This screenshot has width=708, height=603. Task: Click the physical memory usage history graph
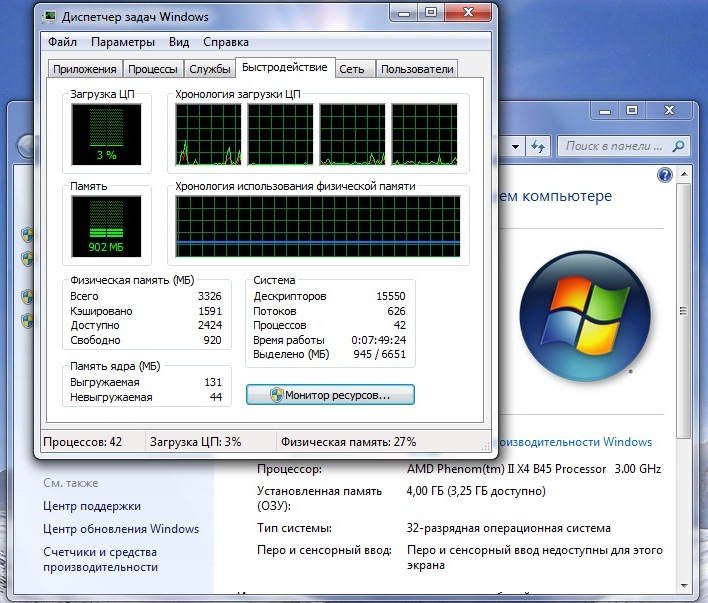[318, 226]
